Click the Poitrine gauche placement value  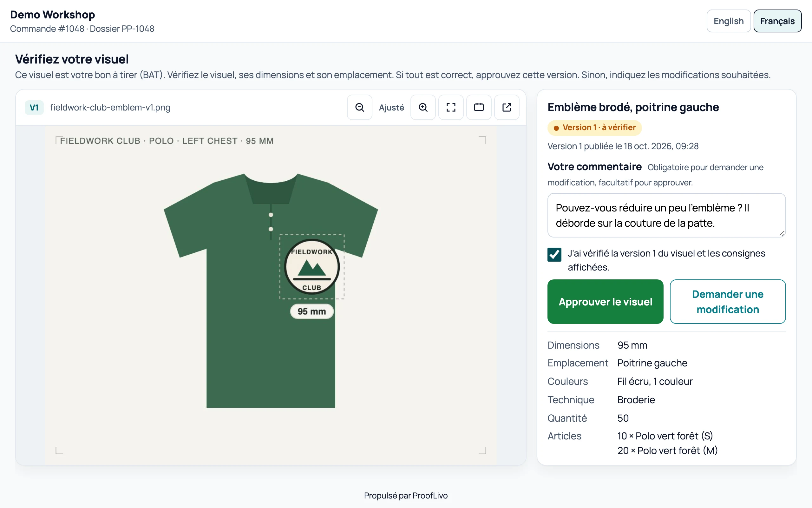pyautogui.click(x=652, y=363)
